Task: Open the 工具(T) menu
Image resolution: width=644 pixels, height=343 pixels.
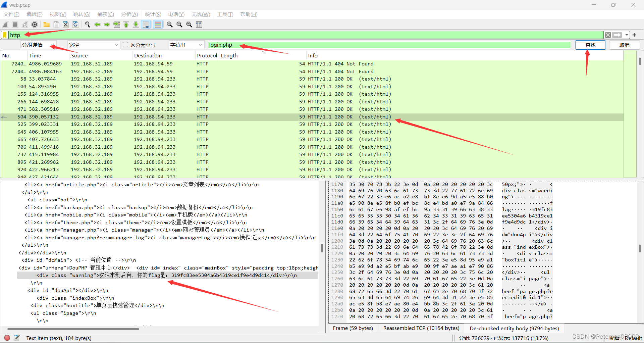Action: pos(225,14)
